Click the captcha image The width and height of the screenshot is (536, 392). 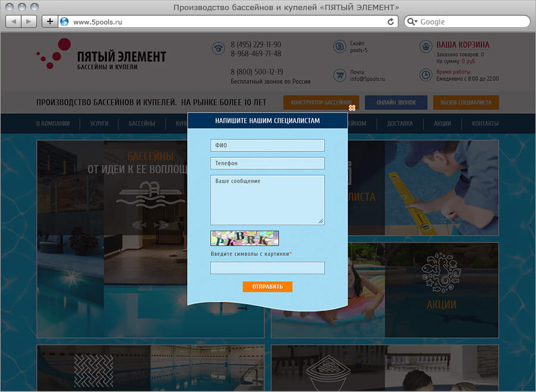(244, 238)
